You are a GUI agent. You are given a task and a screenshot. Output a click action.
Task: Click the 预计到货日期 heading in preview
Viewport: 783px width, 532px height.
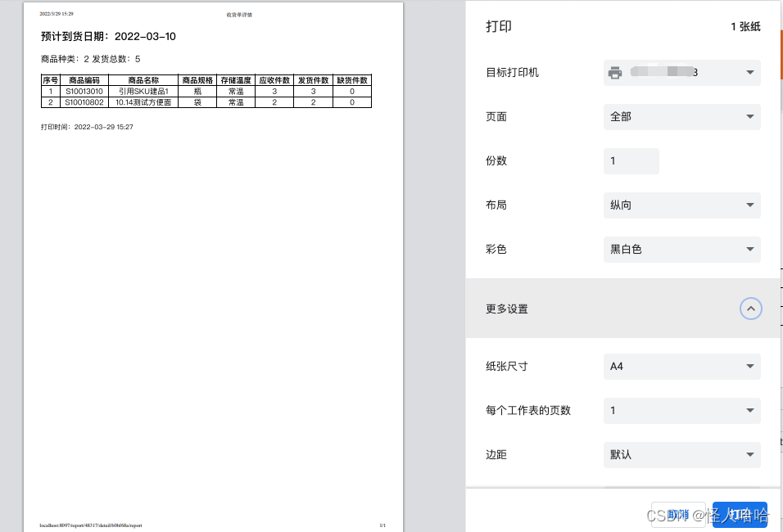pyautogui.click(x=108, y=37)
